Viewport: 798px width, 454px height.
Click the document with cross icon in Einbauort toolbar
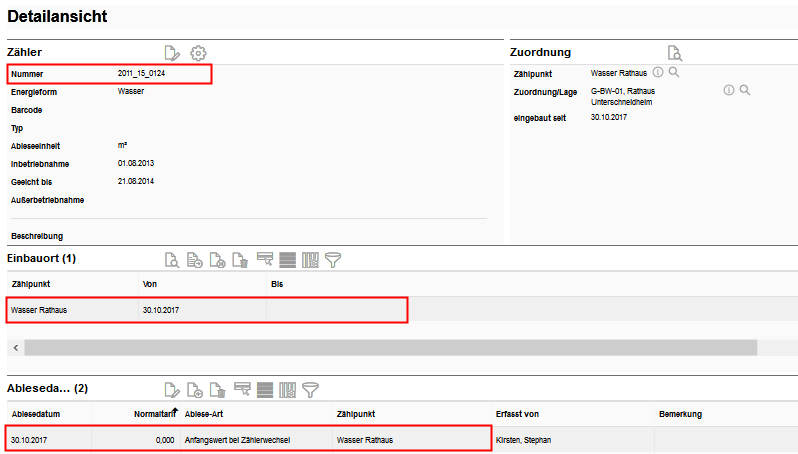(x=217, y=260)
